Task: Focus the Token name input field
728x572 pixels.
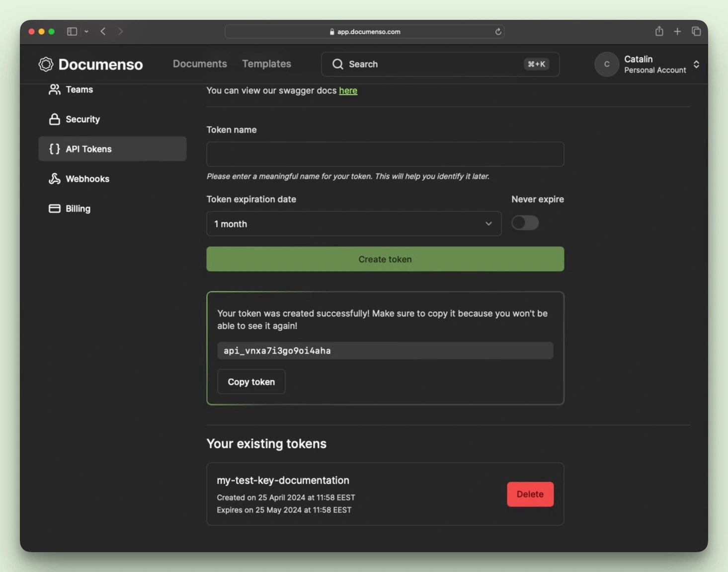Action: 385,154
